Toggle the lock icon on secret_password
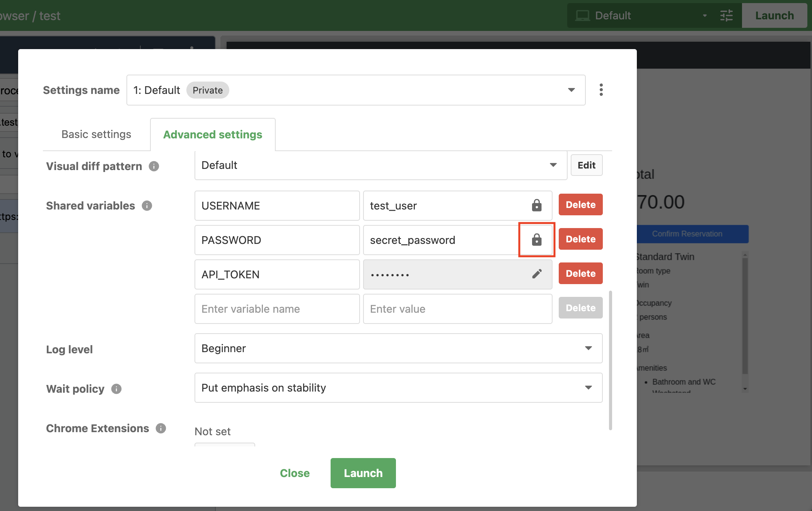812x511 pixels. (537, 240)
